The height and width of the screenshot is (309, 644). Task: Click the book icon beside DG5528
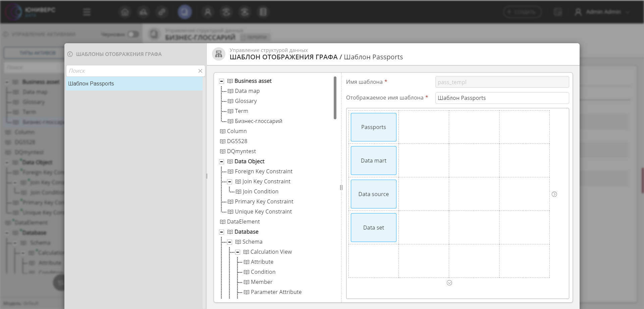pos(222,141)
